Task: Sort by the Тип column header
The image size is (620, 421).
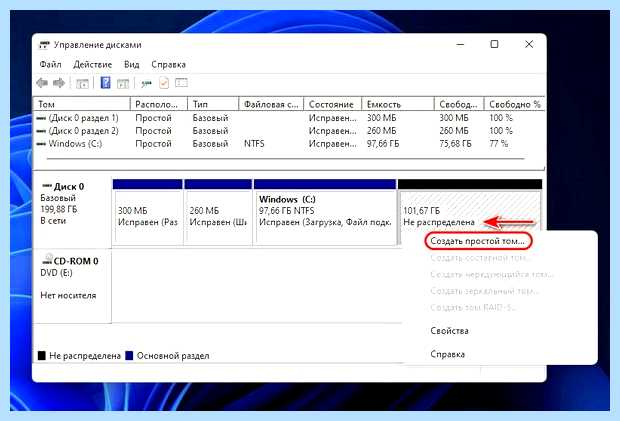Action: [213, 104]
